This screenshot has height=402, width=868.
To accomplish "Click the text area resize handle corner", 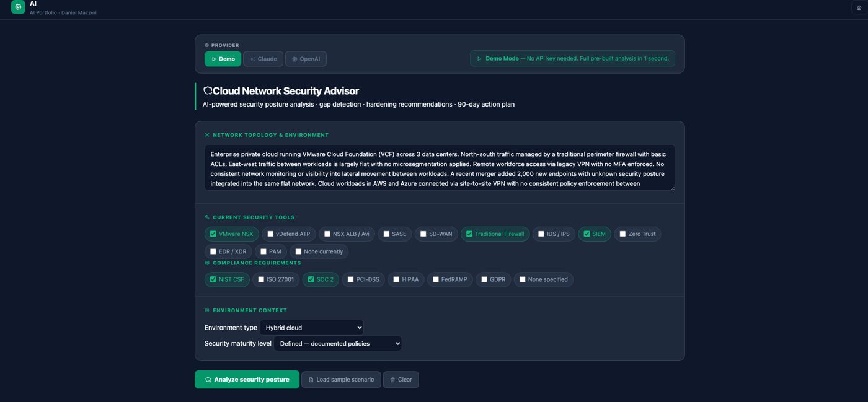I will pyautogui.click(x=671, y=188).
